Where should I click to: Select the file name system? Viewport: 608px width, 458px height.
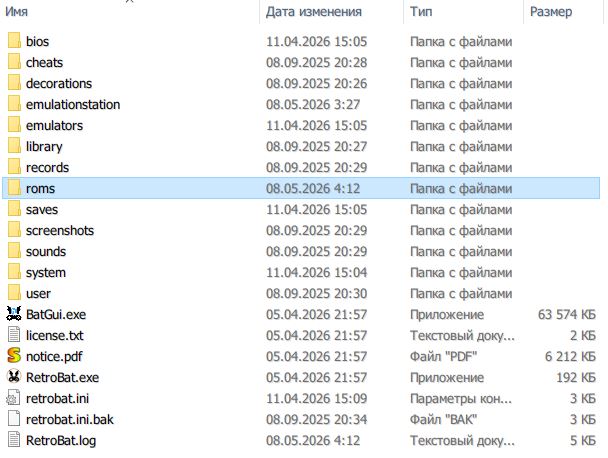click(x=46, y=273)
